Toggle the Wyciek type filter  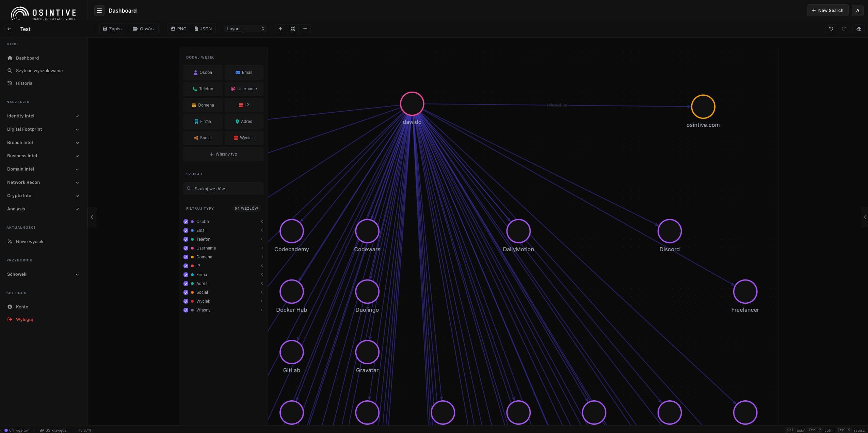[x=186, y=301]
